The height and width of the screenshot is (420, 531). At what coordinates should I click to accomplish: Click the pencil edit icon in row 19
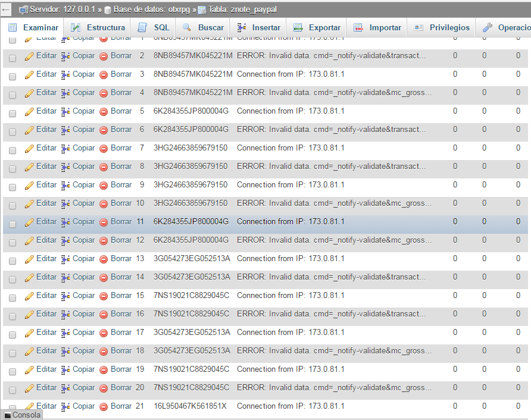coord(29,370)
